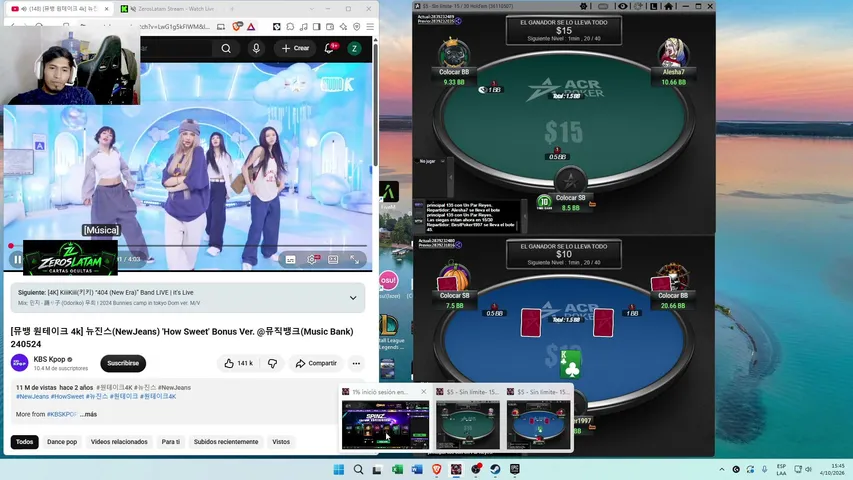This screenshot has height=480, width=853.
Task: Expand the 'Siguiente' up-next queue panel
Action: pyautogui.click(x=353, y=298)
